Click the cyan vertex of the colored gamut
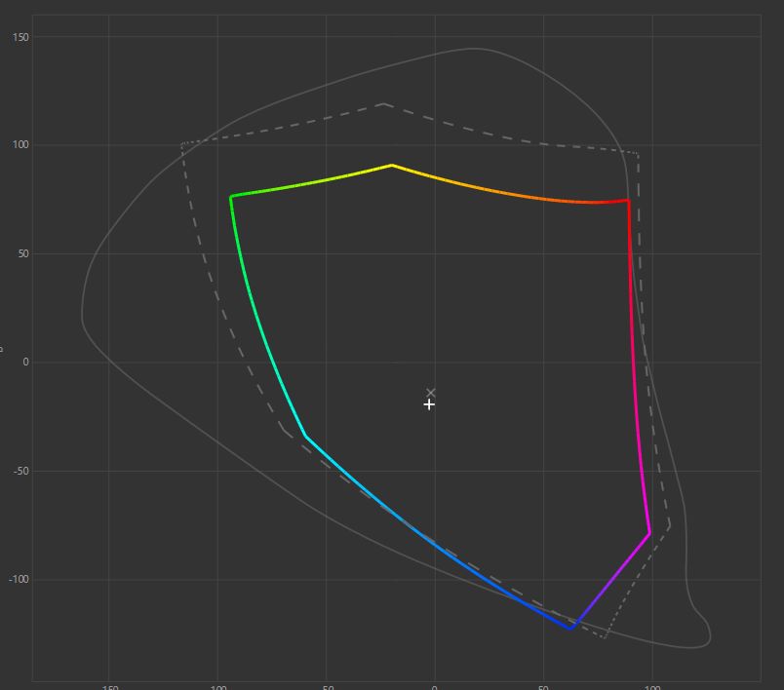This screenshot has width=784, height=690. [x=305, y=437]
